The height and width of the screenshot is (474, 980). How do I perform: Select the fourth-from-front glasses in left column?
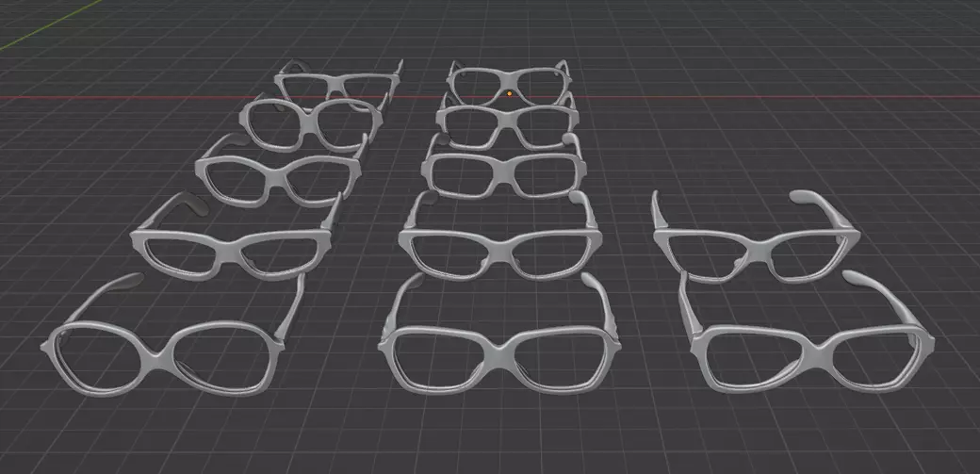[x=311, y=123]
